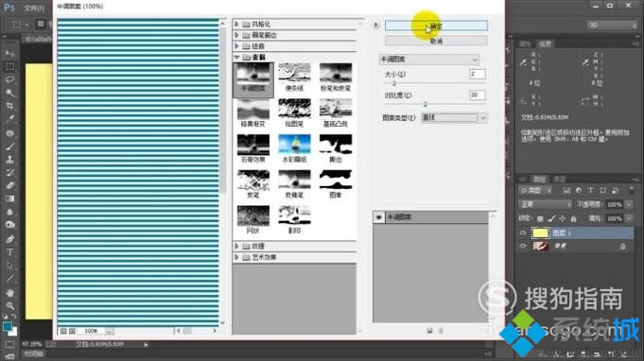Click the 对比度 slider handle
The image size is (644, 361).
tap(426, 104)
